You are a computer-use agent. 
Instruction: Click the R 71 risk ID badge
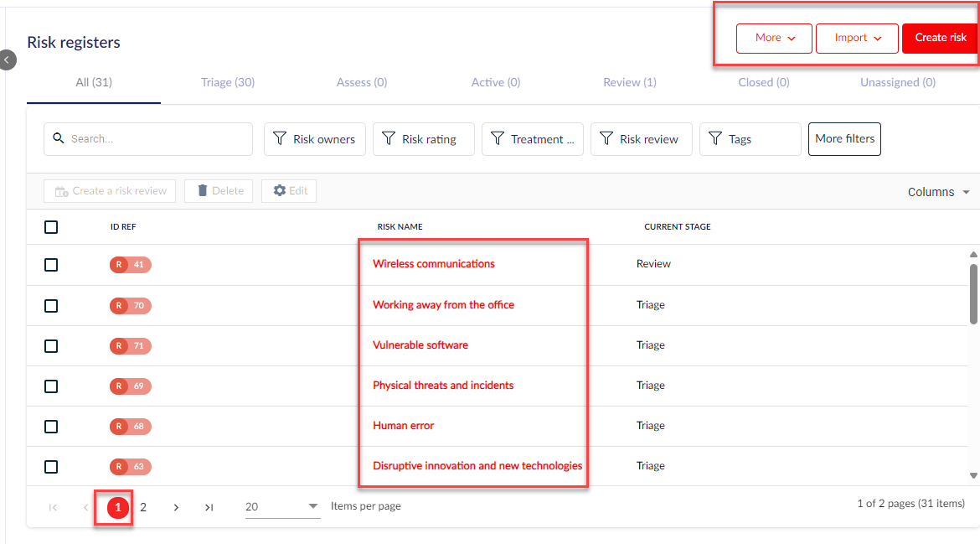pyautogui.click(x=131, y=346)
